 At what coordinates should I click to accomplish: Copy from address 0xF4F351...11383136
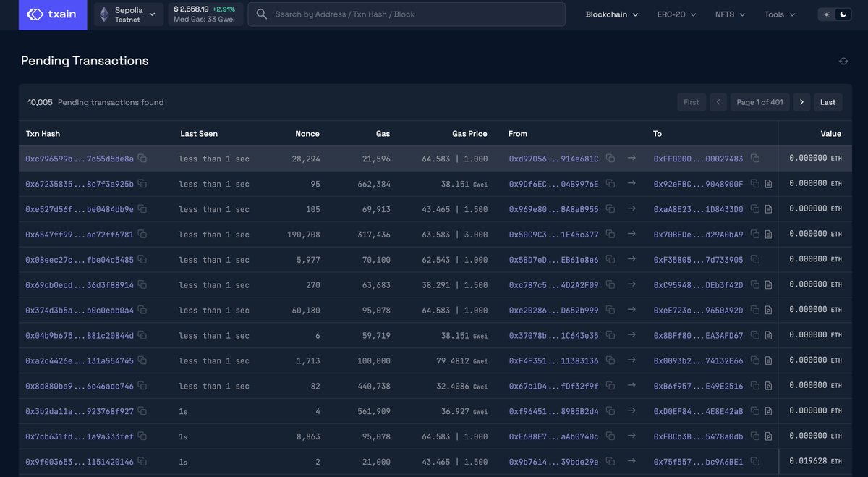(610, 360)
